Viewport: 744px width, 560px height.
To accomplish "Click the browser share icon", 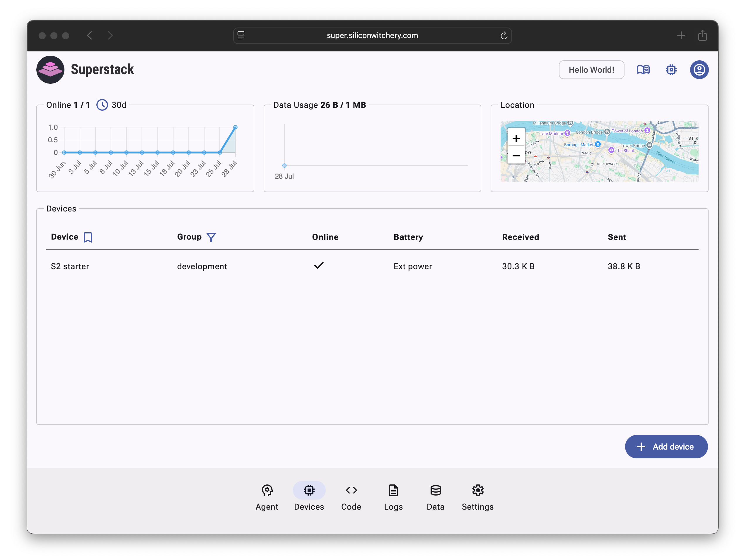I will (702, 35).
